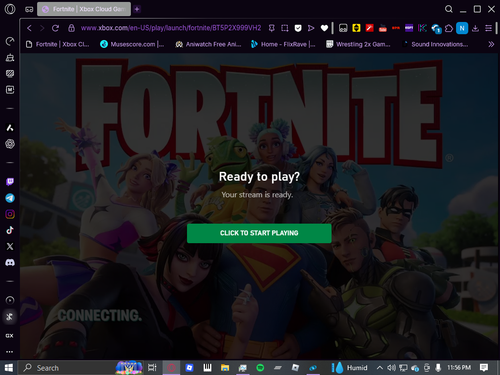Click the pin icon in address bar
500x375 pixels.
coord(272,28)
